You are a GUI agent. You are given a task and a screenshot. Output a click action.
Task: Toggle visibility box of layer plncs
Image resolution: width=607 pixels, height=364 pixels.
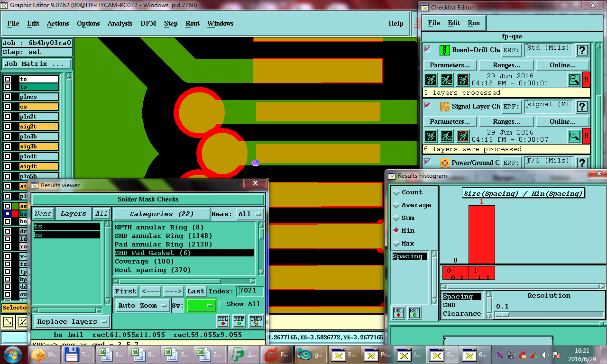[8, 97]
